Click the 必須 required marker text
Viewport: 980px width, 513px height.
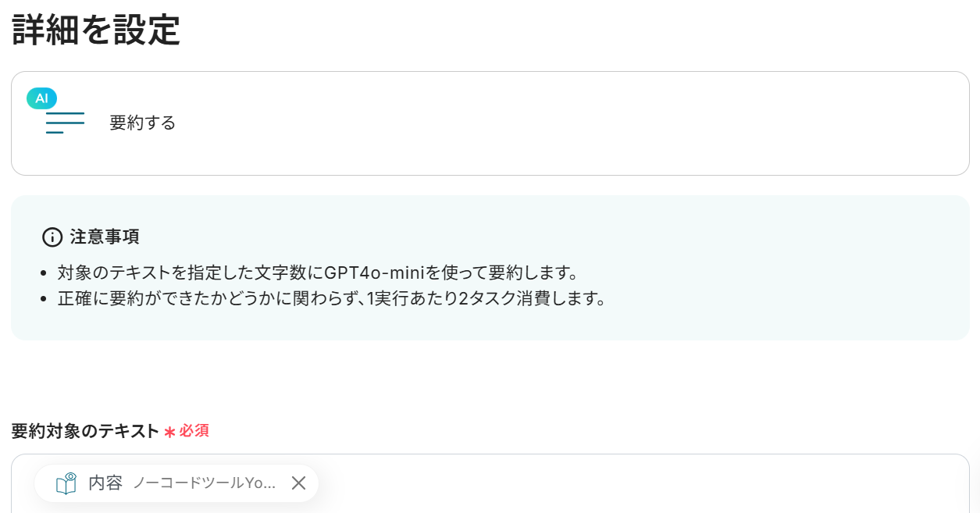tap(194, 431)
